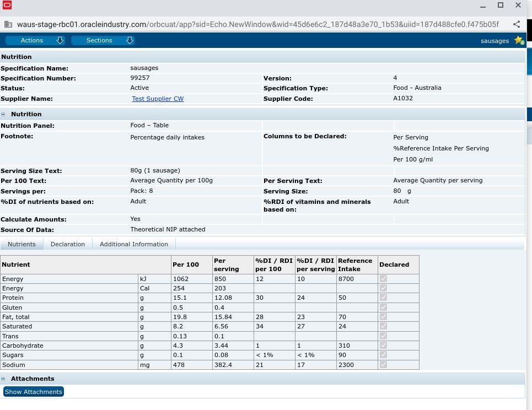Click the 'Food – Table' nutrition panel value

tap(149, 125)
